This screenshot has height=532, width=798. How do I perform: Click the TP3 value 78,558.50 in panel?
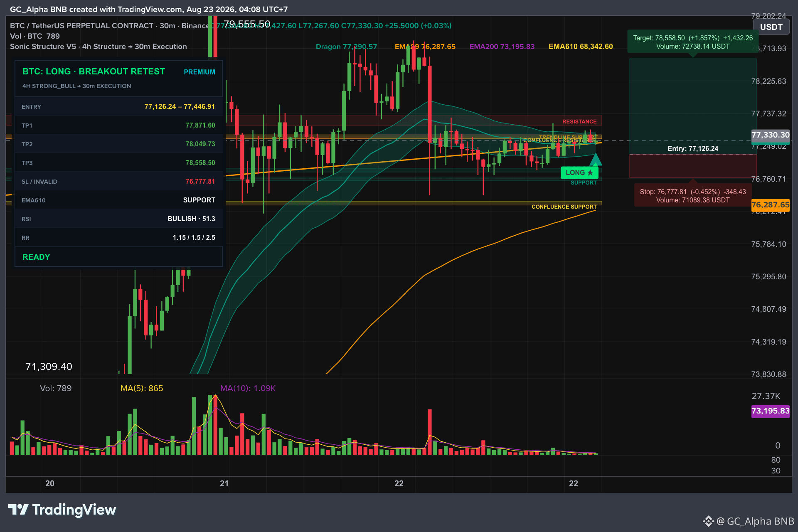200,163
